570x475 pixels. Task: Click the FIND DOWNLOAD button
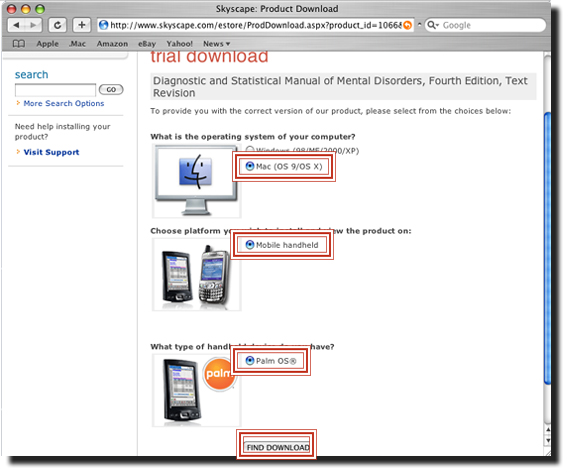278,447
